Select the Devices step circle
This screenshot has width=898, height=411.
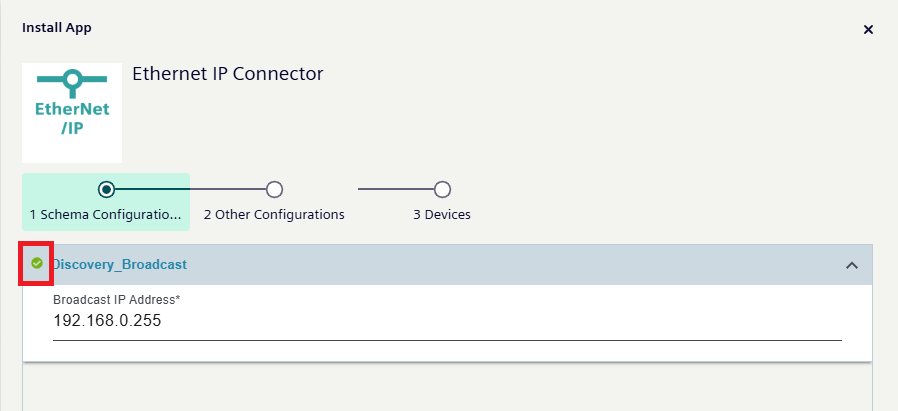442,189
